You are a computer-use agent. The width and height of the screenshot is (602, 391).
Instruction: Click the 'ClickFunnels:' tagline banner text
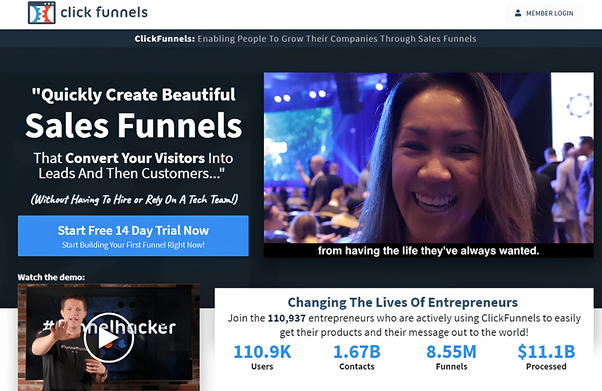point(305,39)
